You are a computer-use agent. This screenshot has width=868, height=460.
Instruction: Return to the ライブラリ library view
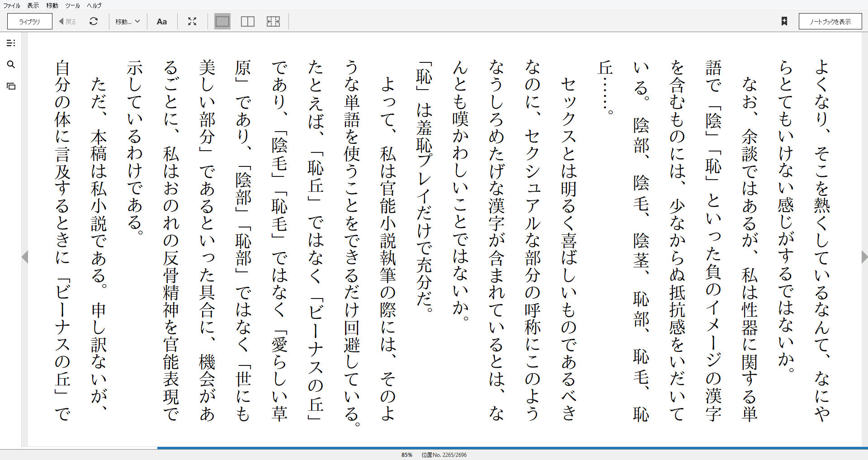(x=28, y=21)
